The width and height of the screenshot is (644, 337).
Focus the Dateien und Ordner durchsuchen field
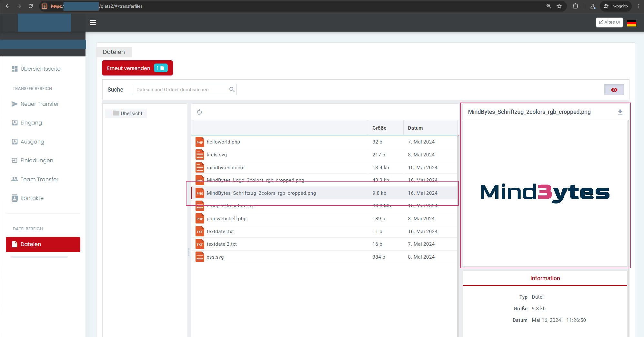[184, 90]
